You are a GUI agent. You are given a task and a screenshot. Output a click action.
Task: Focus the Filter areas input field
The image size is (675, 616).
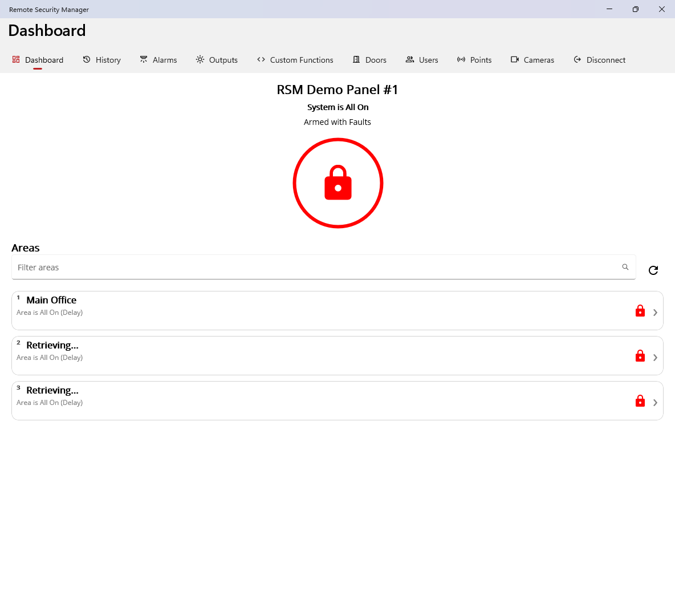[x=323, y=267]
